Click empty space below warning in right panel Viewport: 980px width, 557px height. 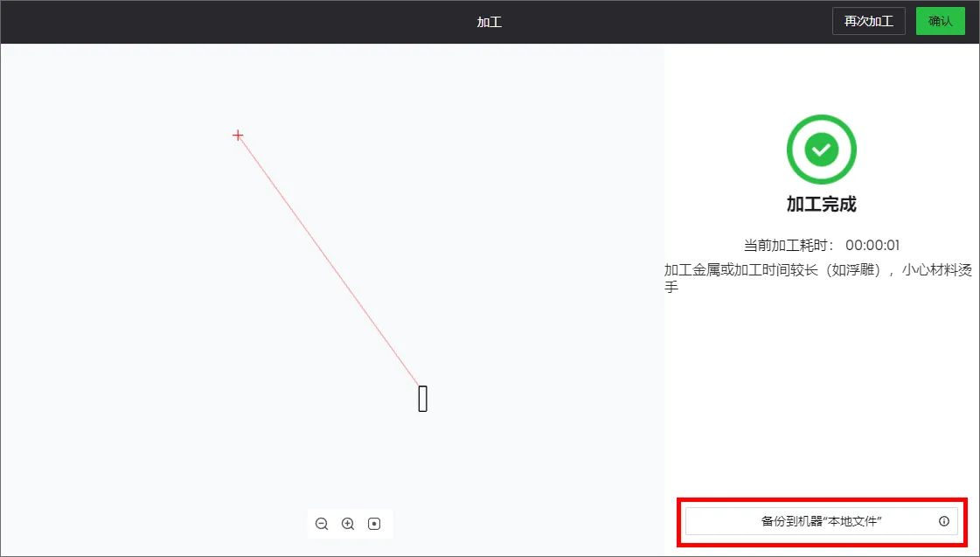pyautogui.click(x=821, y=393)
